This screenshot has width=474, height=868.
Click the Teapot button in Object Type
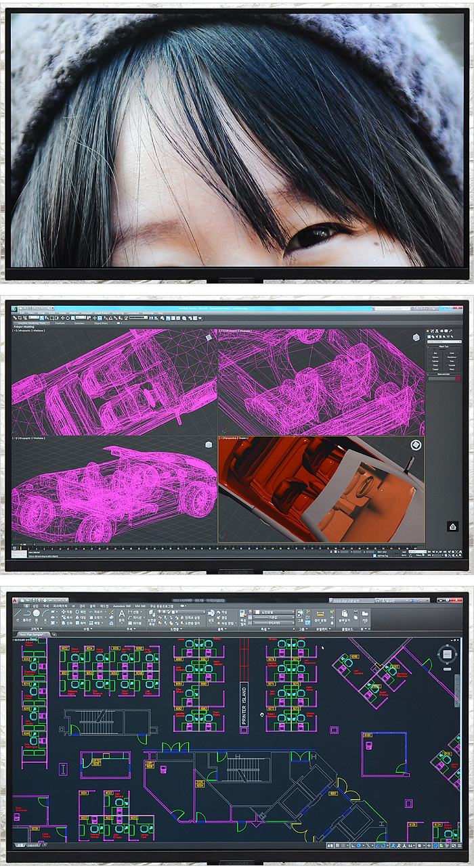435,370
